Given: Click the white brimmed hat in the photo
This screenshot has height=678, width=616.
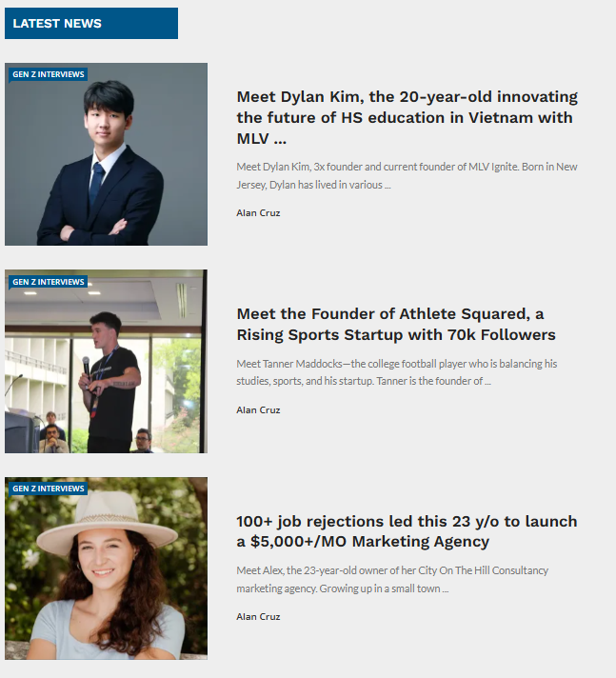Looking at the screenshot, I should pyautogui.click(x=107, y=521).
